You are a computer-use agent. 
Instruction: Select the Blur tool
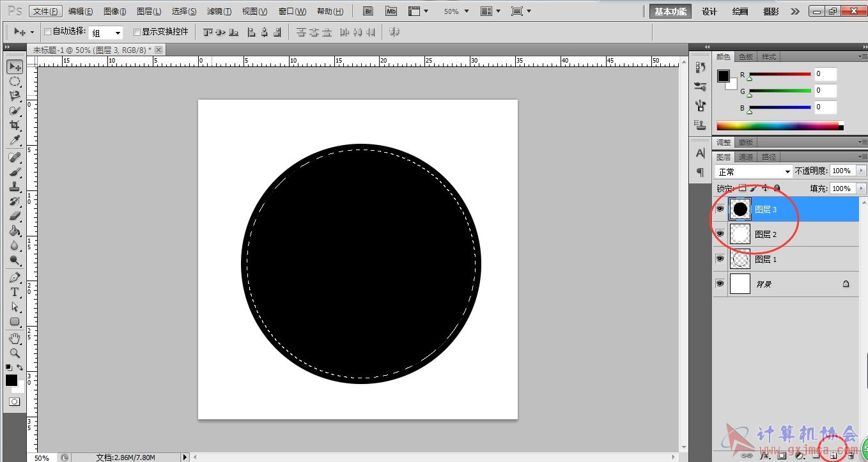pyautogui.click(x=15, y=246)
